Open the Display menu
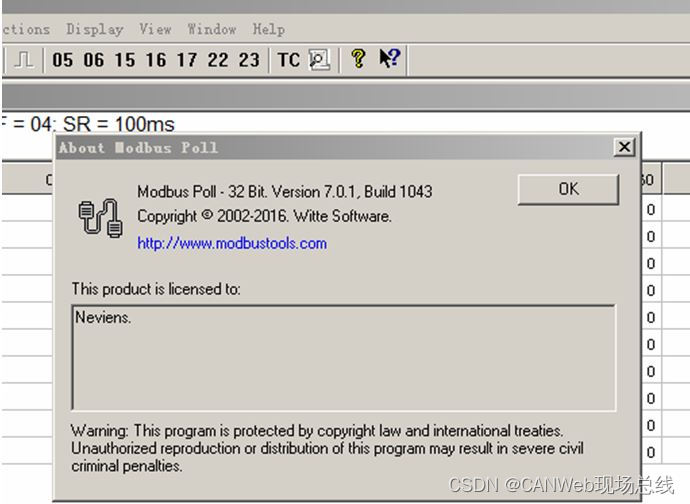The height and width of the screenshot is (504, 690). click(95, 29)
